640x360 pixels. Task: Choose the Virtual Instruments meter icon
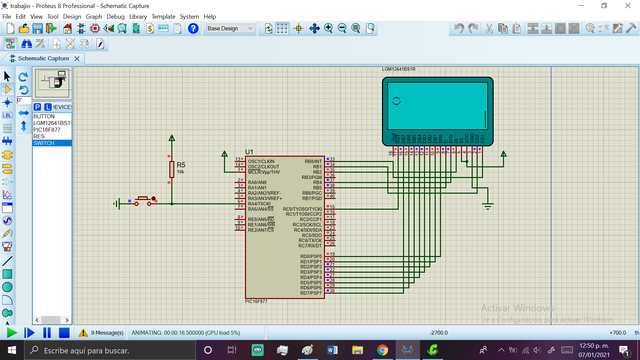click(7, 247)
